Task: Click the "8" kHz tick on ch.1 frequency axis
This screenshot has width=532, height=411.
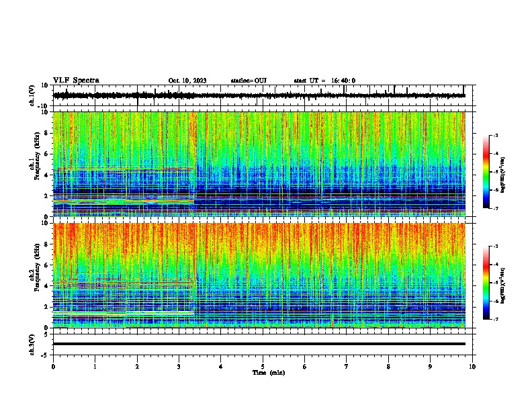Action: (46, 133)
